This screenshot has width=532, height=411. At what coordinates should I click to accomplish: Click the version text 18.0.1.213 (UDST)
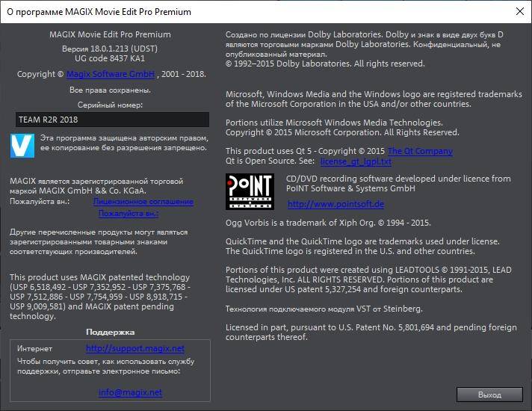pyautogui.click(x=110, y=49)
